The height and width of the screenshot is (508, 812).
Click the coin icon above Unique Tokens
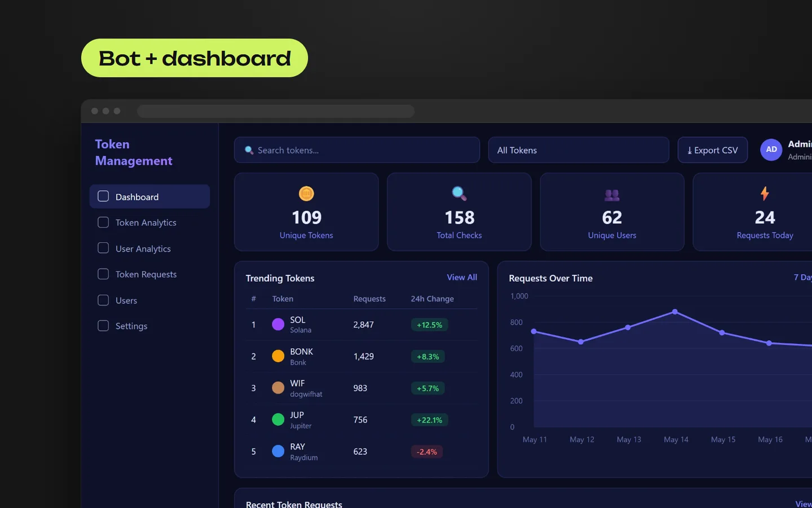pyautogui.click(x=306, y=194)
